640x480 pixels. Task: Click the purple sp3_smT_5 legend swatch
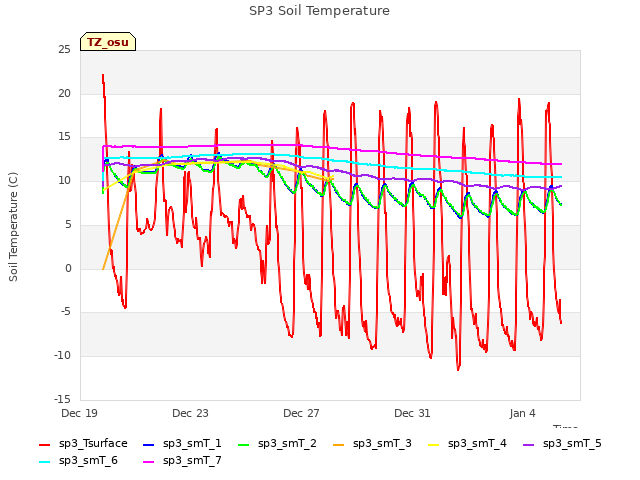529,444
